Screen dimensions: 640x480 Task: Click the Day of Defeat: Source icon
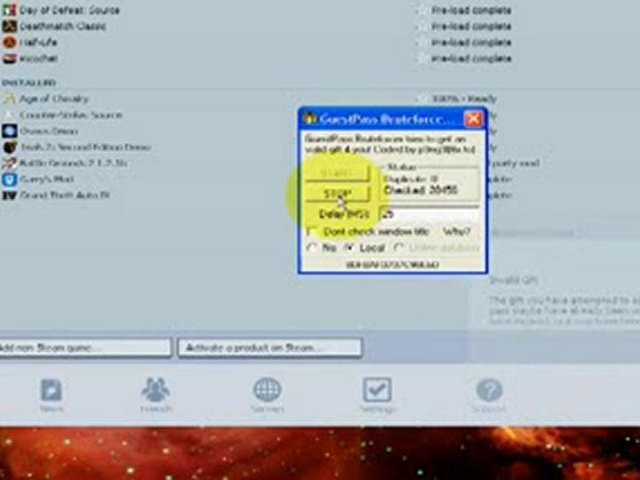point(9,11)
